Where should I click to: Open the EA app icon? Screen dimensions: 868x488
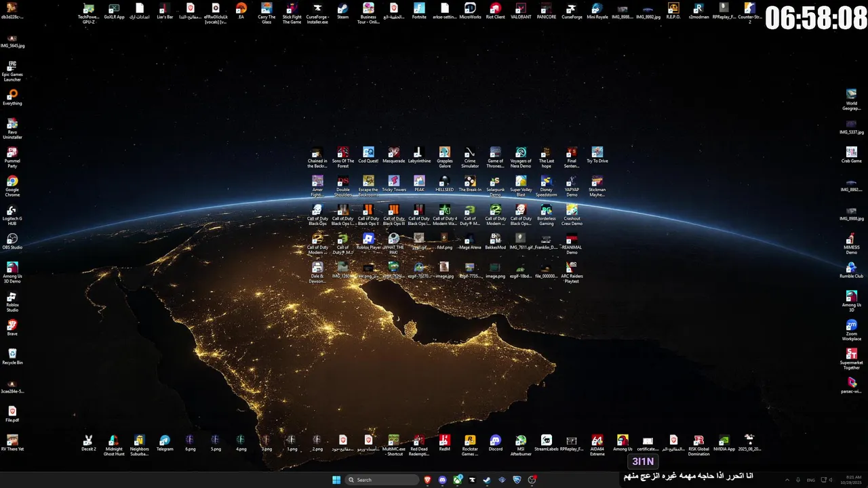pos(241,11)
